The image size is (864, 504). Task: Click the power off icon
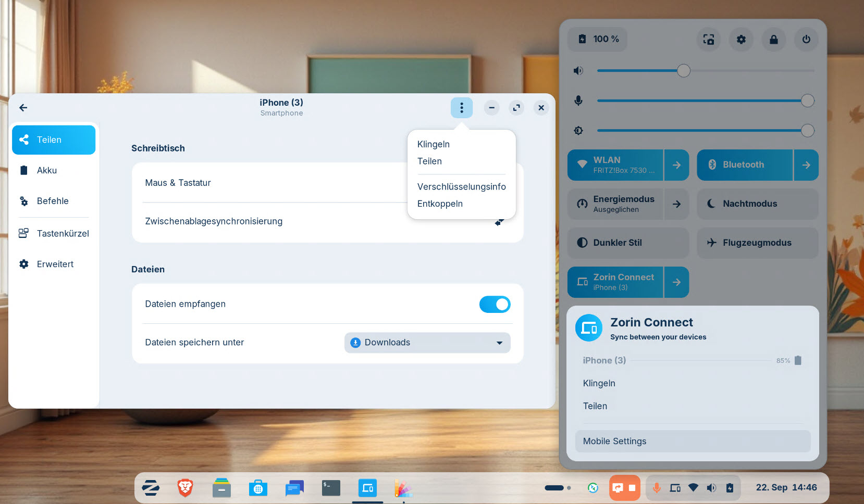(x=806, y=39)
